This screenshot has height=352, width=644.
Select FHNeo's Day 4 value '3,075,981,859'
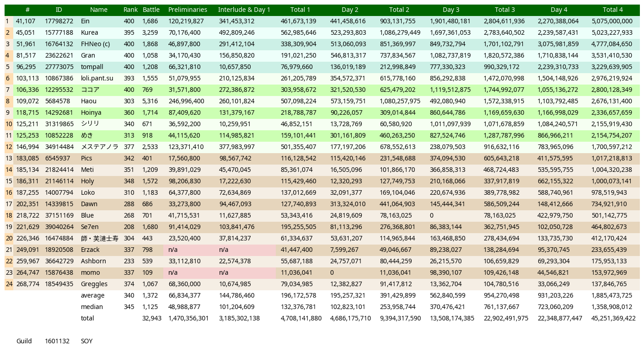[558, 44]
